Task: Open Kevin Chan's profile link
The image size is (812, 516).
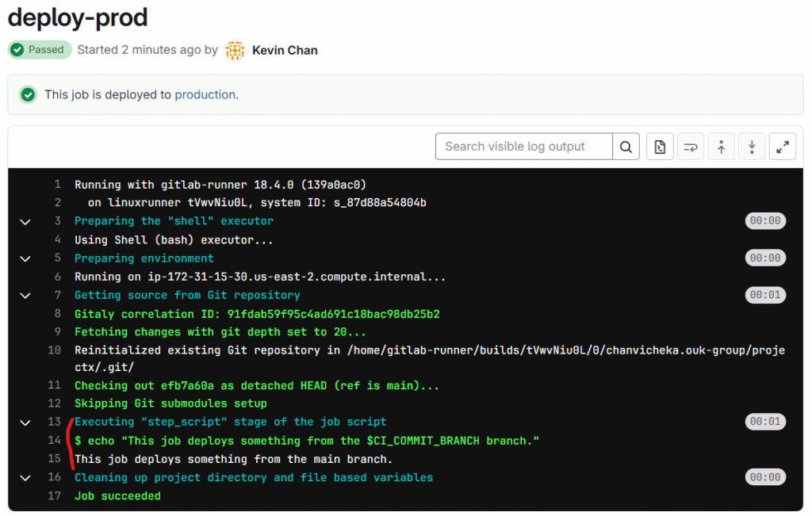Action: click(x=285, y=50)
